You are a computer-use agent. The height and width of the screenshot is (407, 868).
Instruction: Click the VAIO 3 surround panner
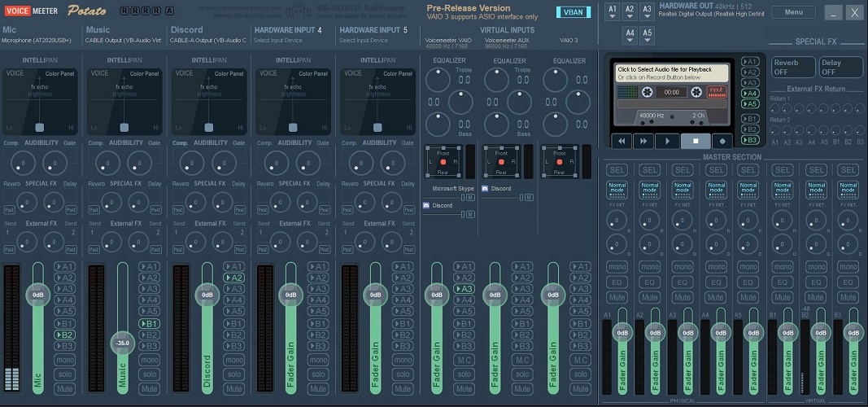click(560, 162)
